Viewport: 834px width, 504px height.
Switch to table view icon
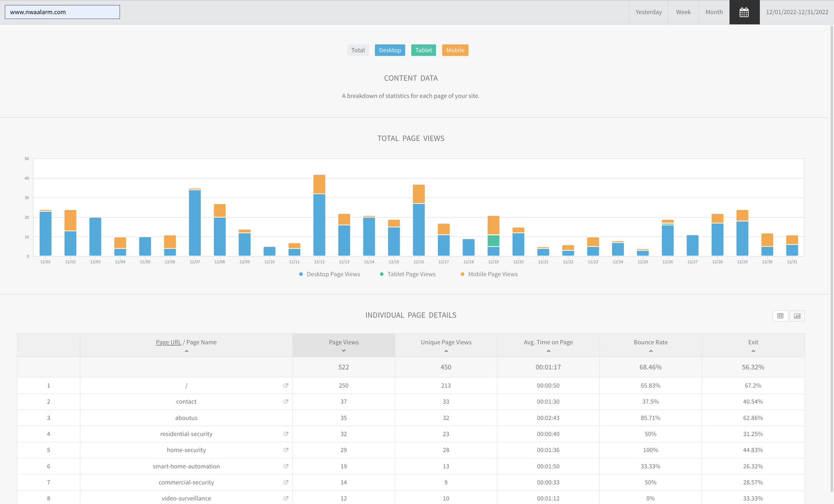pos(780,316)
